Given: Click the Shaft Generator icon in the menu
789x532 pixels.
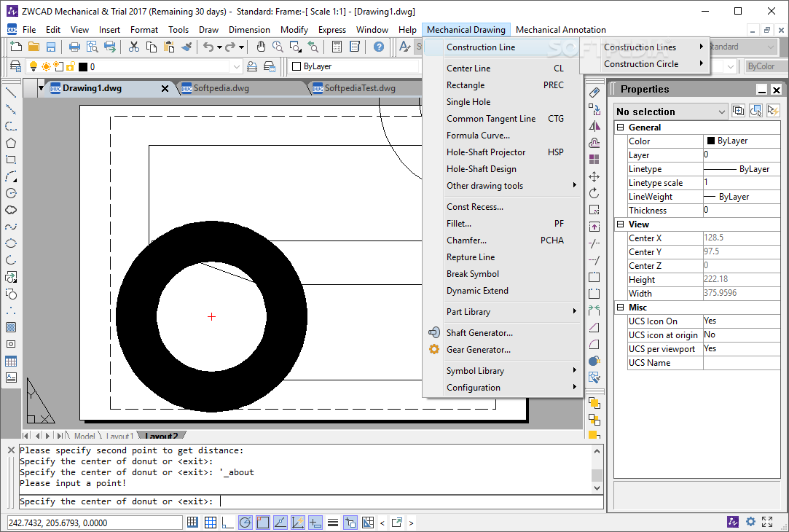Looking at the screenshot, I should (433, 333).
